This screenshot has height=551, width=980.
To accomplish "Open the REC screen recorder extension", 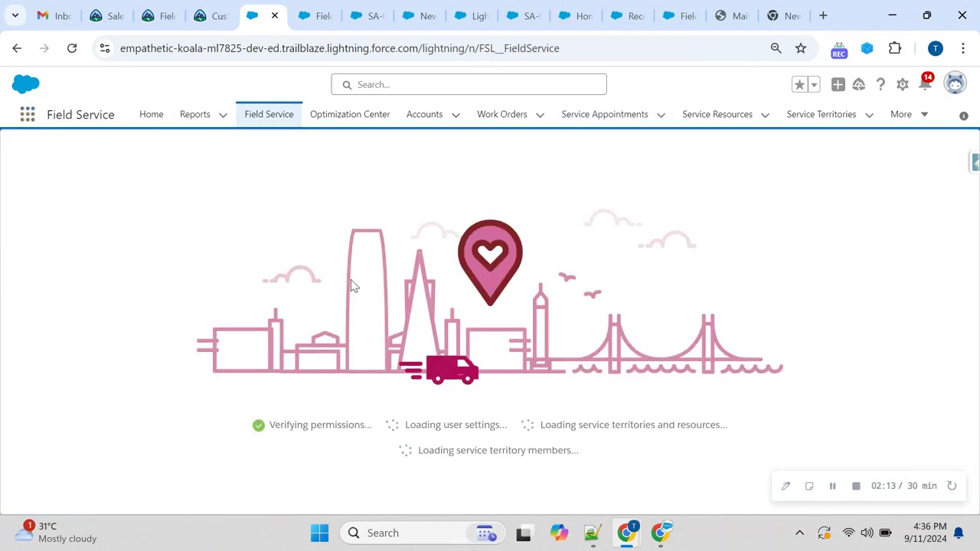I will point(839,50).
